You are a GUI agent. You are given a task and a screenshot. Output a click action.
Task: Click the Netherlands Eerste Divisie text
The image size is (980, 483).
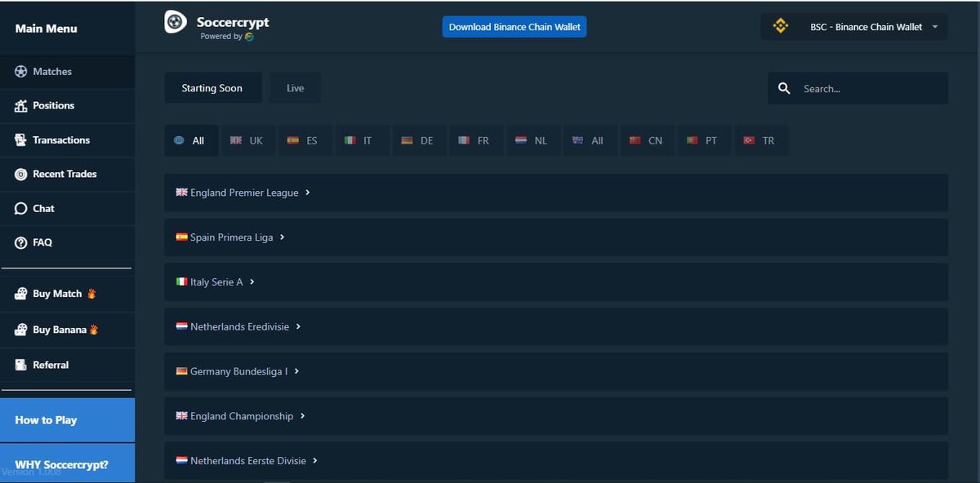(248, 461)
